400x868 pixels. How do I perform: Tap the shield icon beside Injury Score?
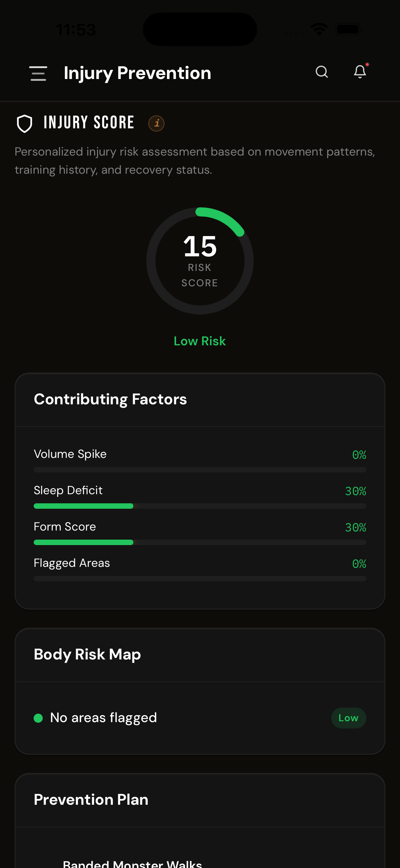24,123
